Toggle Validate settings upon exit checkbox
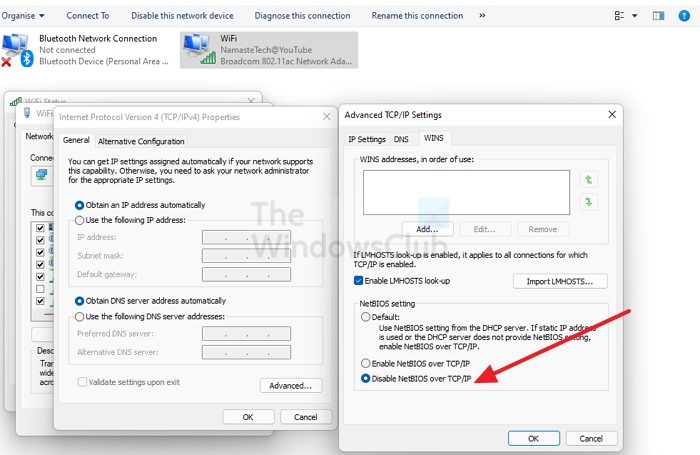 pyautogui.click(x=82, y=382)
